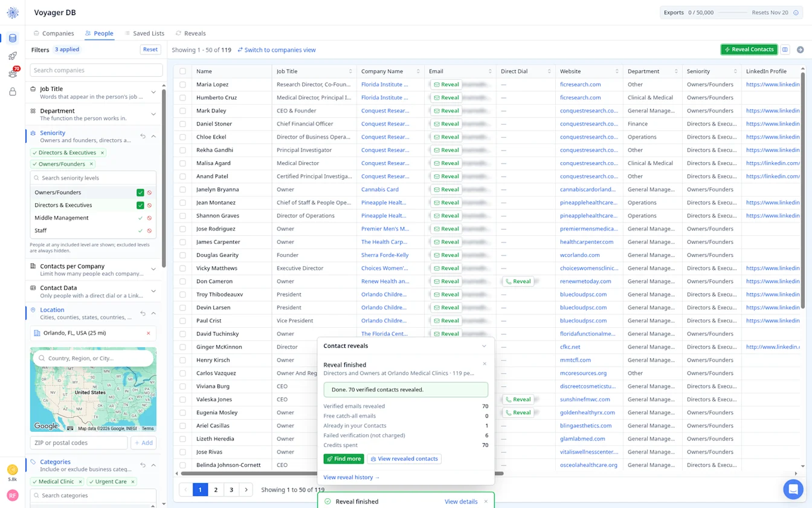Viewport: 812px width, 508px height.
Task: Open the database icon in left sidebar
Action: pos(13,39)
